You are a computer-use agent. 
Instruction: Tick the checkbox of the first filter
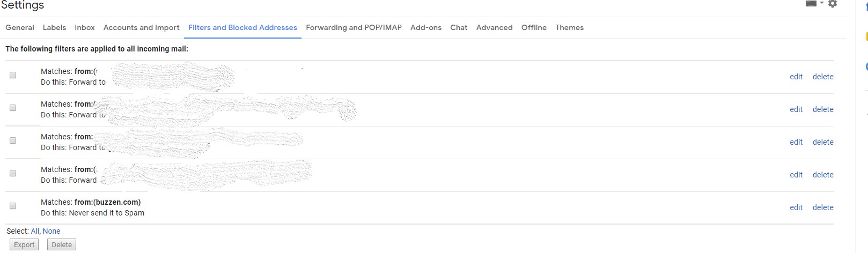(13, 75)
